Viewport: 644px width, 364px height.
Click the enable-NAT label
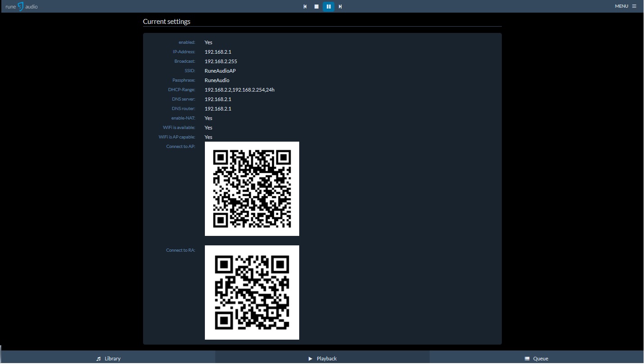183,118
